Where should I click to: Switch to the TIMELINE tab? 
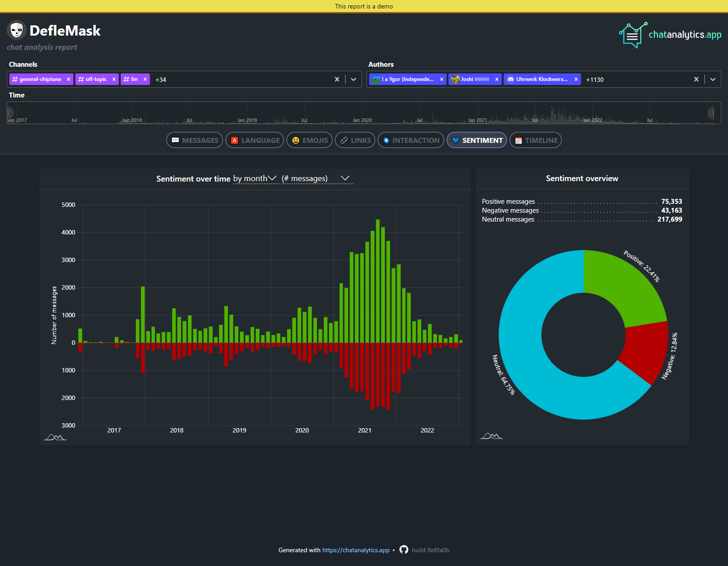(x=535, y=140)
